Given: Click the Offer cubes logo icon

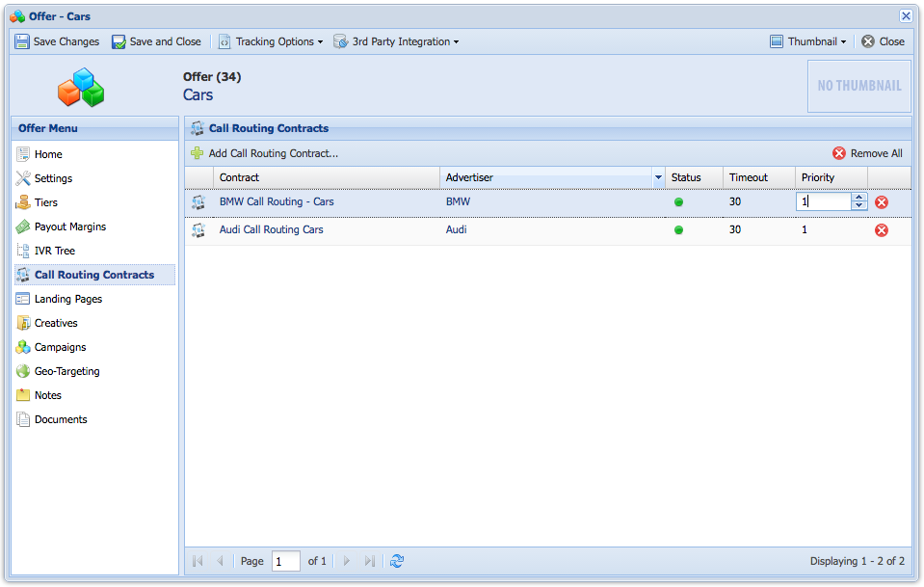Looking at the screenshot, I should tap(81, 87).
